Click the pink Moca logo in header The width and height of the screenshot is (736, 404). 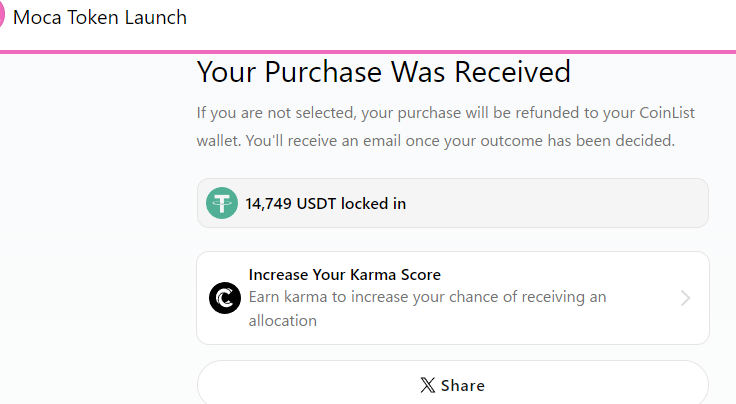coord(1,15)
